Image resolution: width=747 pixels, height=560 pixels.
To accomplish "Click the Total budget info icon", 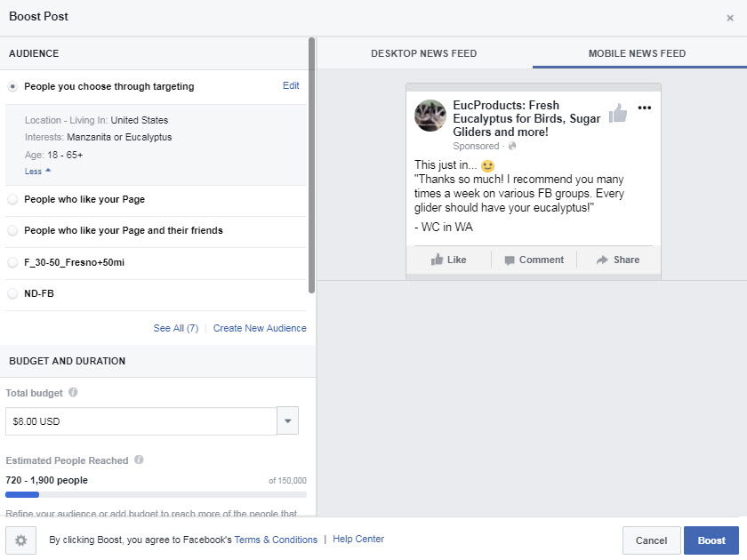I will pos(73,392).
